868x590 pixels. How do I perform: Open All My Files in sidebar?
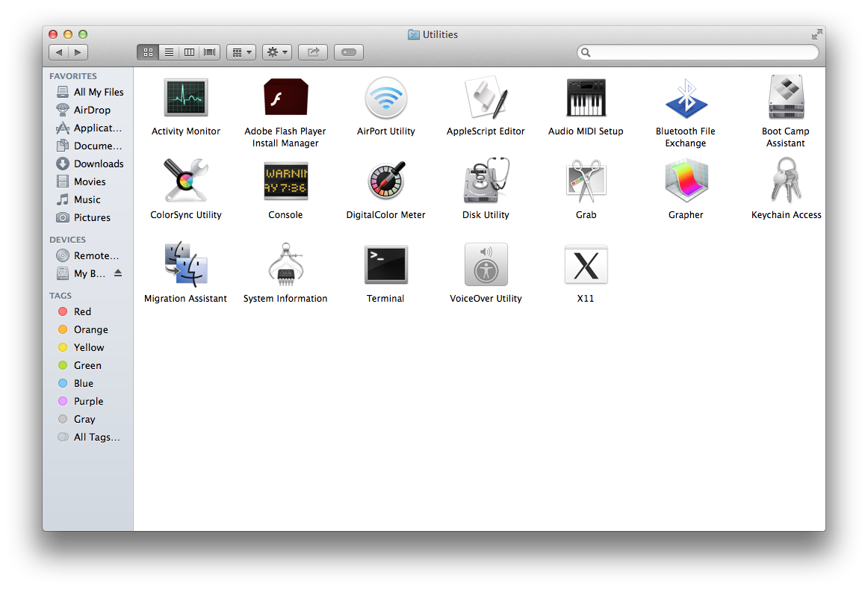tap(89, 92)
